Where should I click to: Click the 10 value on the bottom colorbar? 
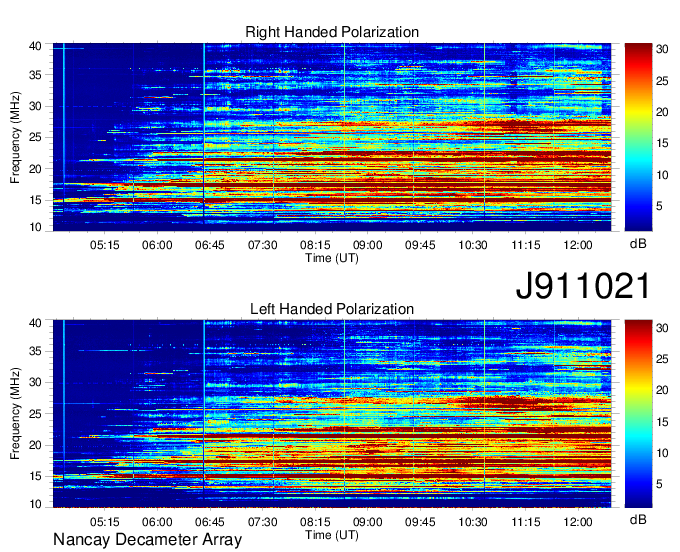pos(662,453)
